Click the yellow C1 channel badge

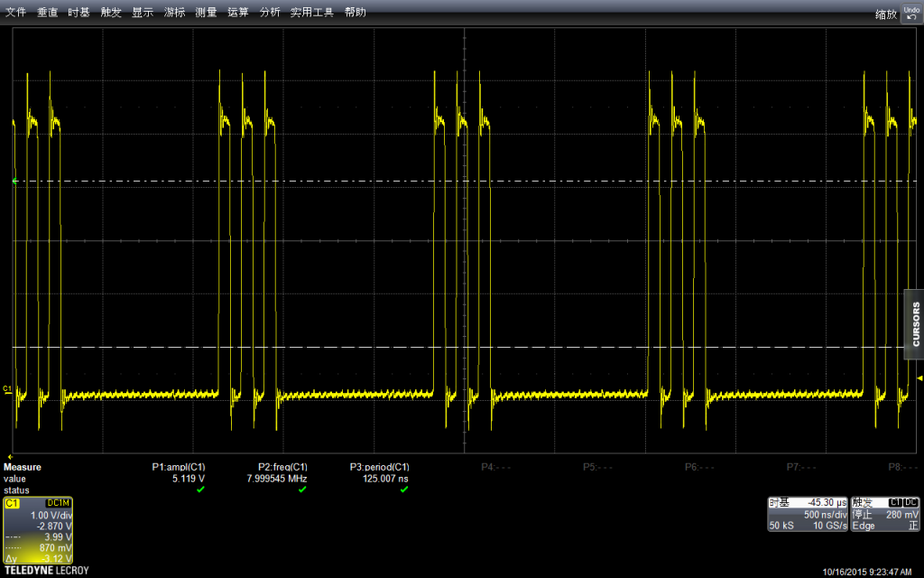12,503
